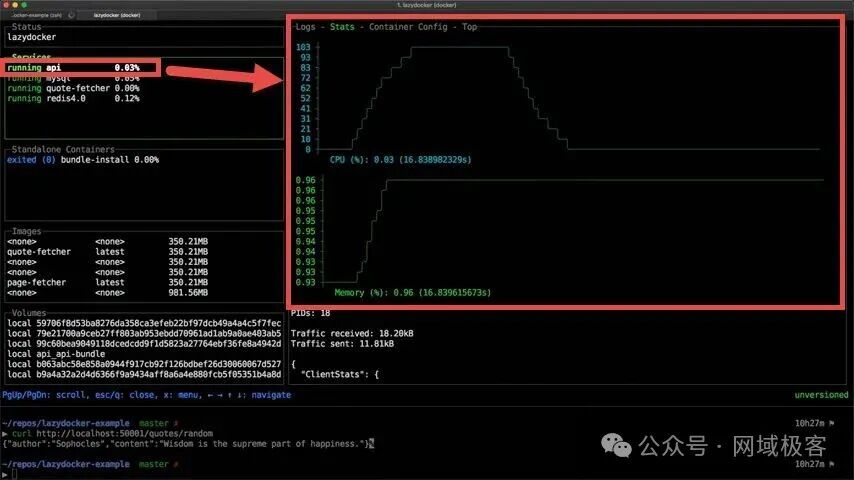Viewport: 854px width, 480px height.
Task: Open the Top tab
Action: coord(469,27)
